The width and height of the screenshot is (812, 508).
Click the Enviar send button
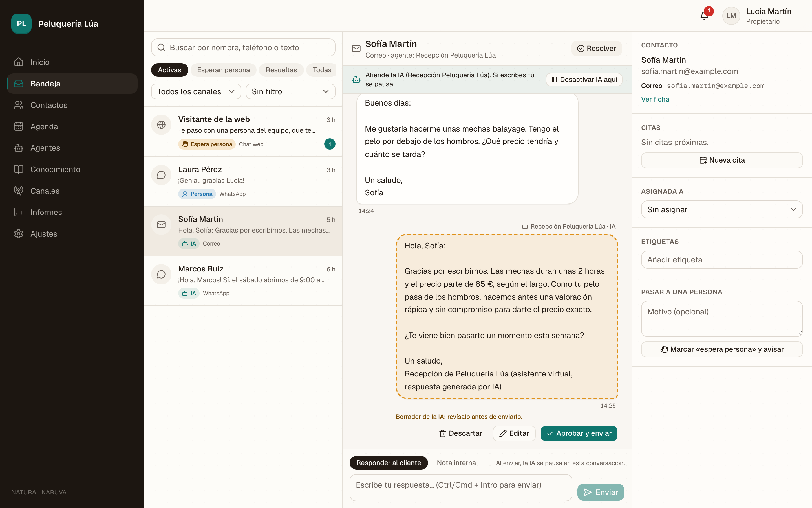(x=601, y=492)
